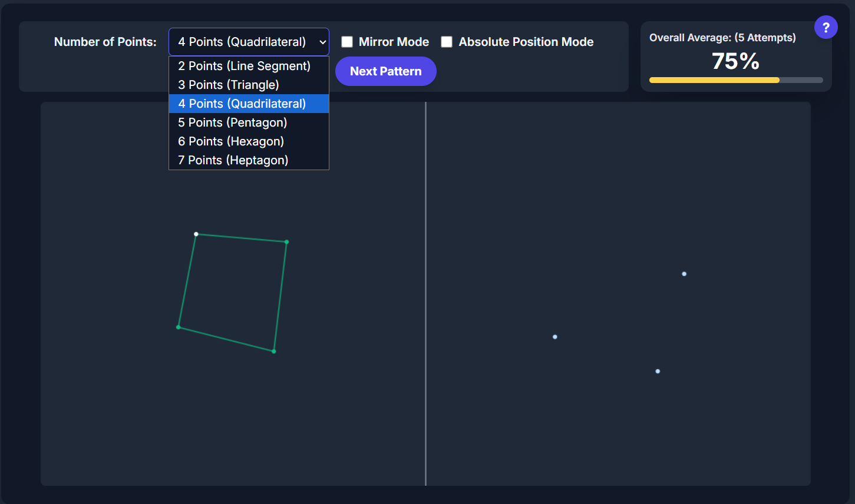This screenshot has height=504, width=855.
Task: Choose 7 Points (Heptagon) option
Action: (249, 160)
